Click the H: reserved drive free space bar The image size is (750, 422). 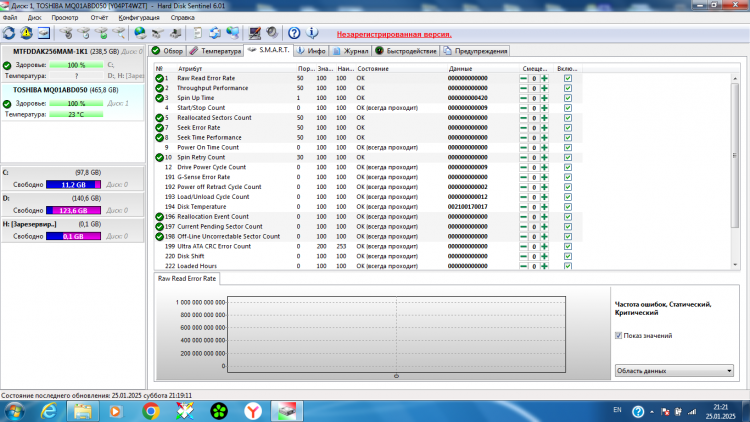point(73,236)
